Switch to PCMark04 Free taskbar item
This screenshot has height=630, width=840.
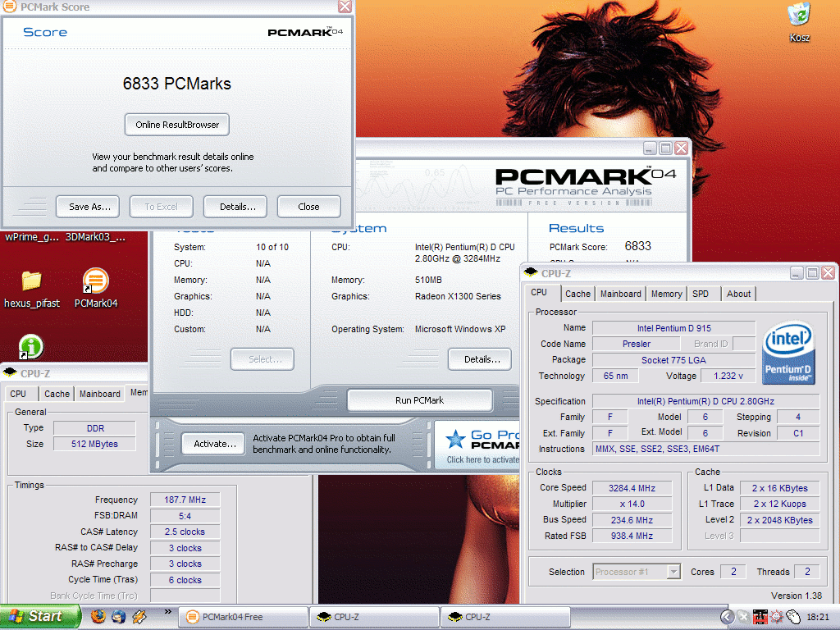[x=243, y=617]
